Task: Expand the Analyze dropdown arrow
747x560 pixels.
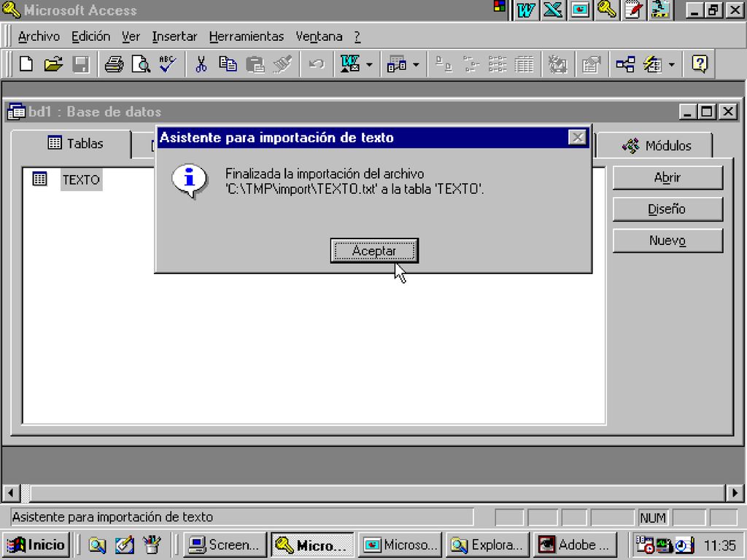Action: [x=416, y=64]
